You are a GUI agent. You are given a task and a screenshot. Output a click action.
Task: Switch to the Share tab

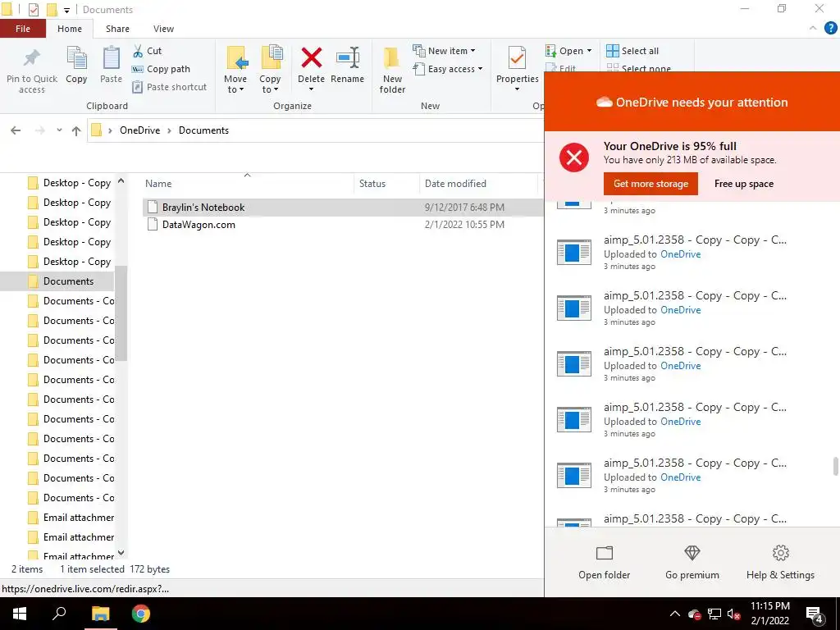pyautogui.click(x=117, y=29)
